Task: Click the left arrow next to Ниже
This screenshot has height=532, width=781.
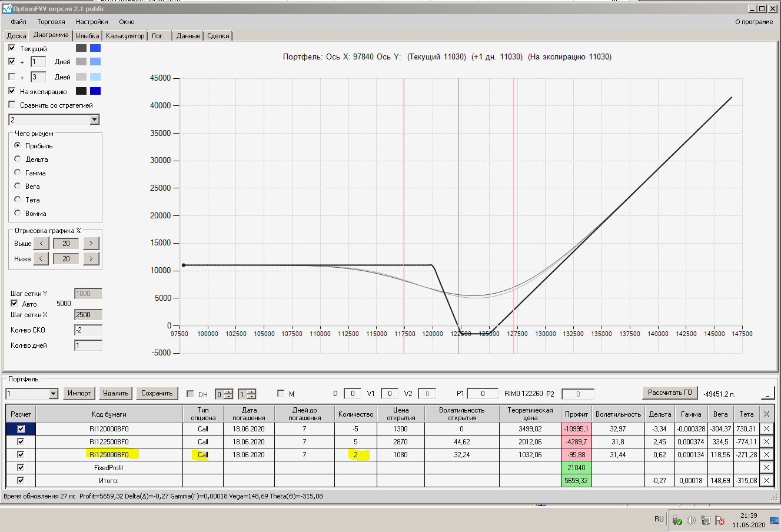Action: pyautogui.click(x=41, y=258)
